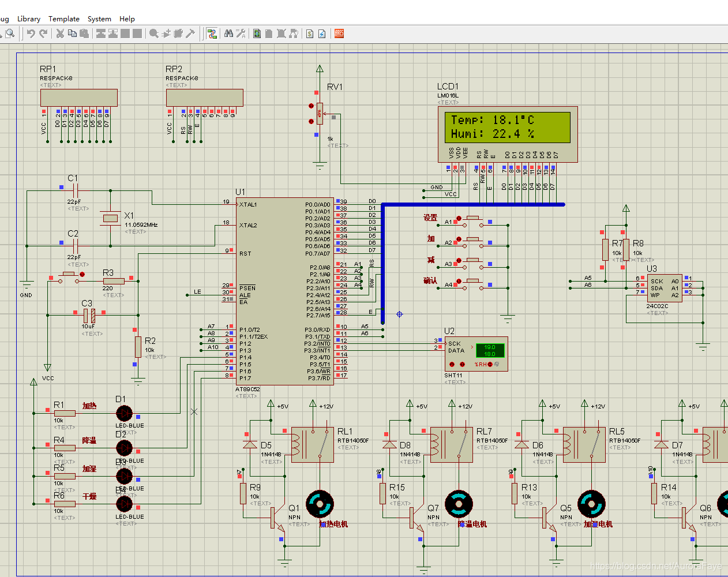
Task: Toggle the latch dot on 设置 push-button
Action: coord(459,218)
